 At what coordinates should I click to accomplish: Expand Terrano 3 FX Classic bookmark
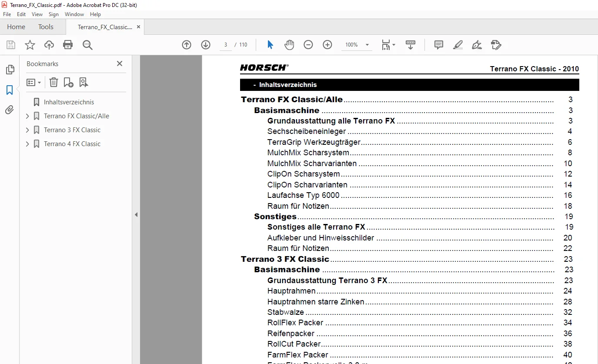[x=27, y=130]
